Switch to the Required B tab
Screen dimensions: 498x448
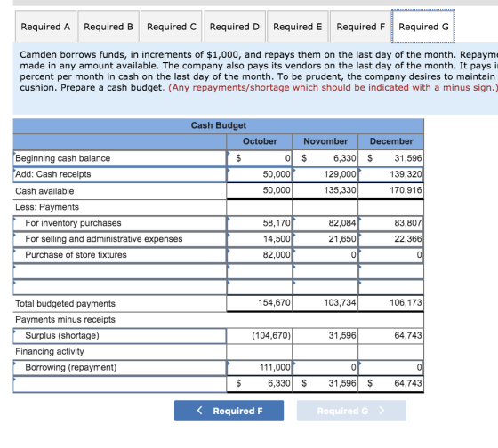[108, 27]
